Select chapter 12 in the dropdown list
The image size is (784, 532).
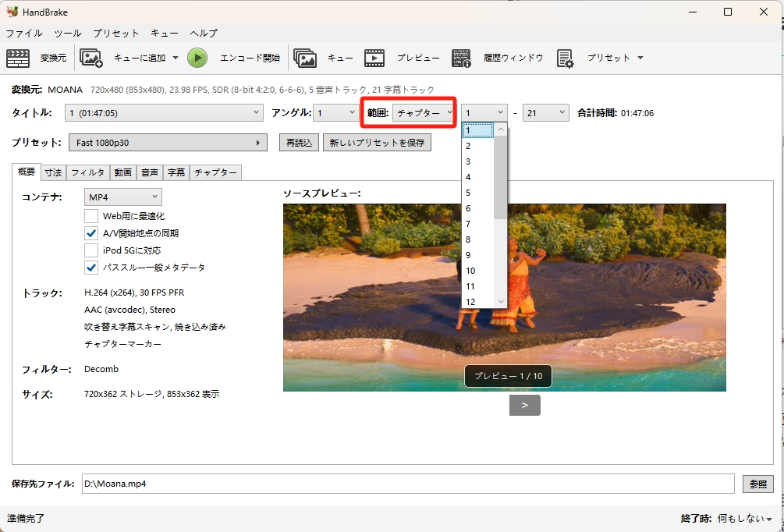478,302
